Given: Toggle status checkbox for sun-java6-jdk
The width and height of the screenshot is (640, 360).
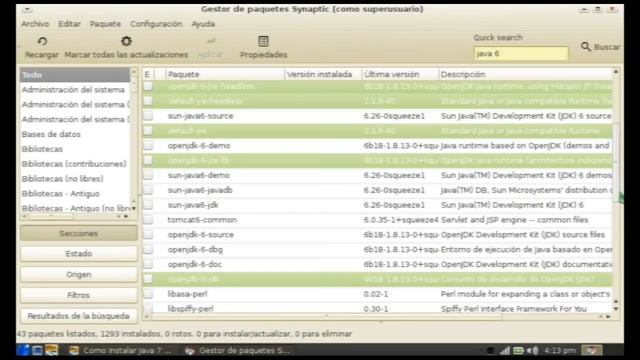Looking at the screenshot, I should [x=148, y=205].
